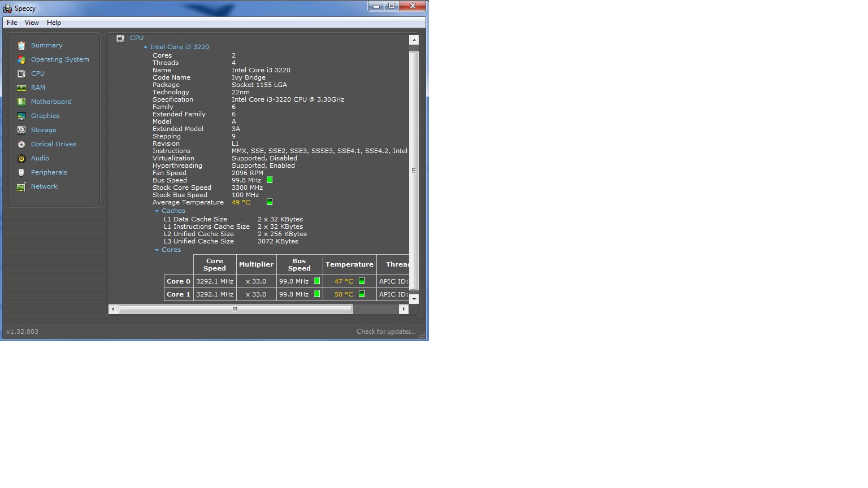868x488 pixels.
Task: Open the Graphics section
Action: pyautogui.click(x=45, y=116)
